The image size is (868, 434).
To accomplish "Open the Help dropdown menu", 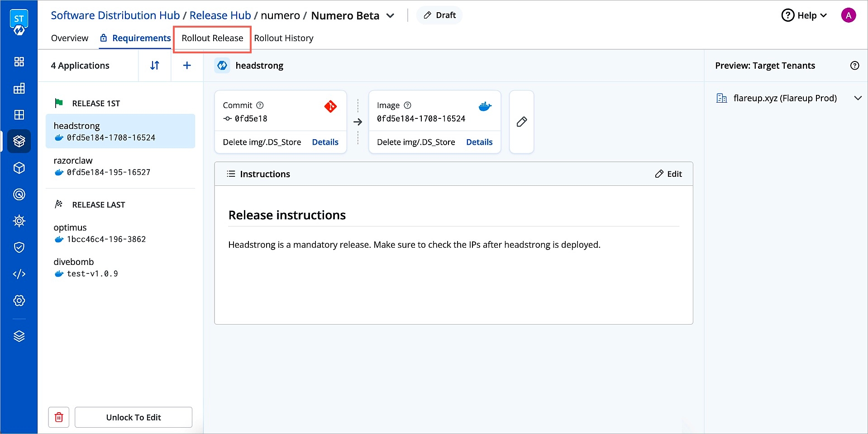I will [804, 15].
